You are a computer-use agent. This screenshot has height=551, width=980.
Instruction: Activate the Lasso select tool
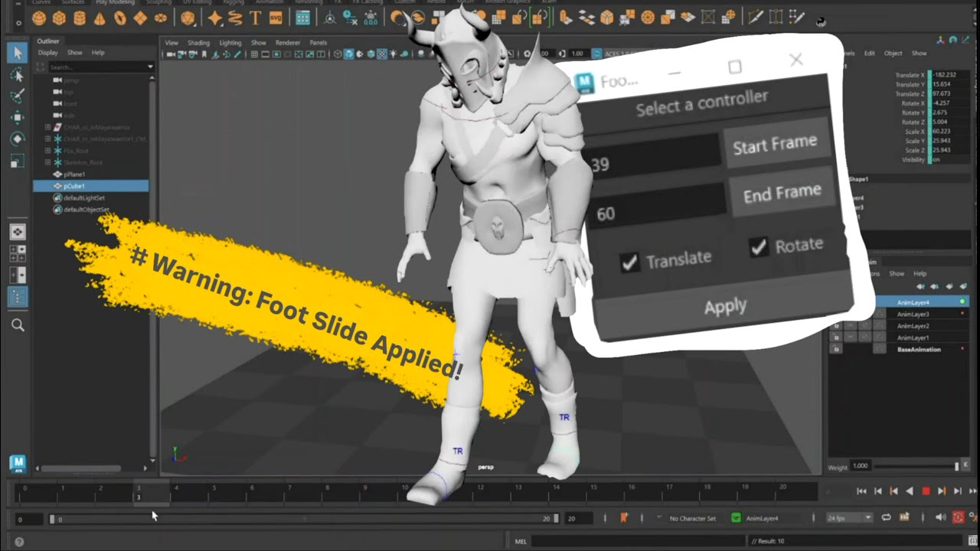point(17,75)
